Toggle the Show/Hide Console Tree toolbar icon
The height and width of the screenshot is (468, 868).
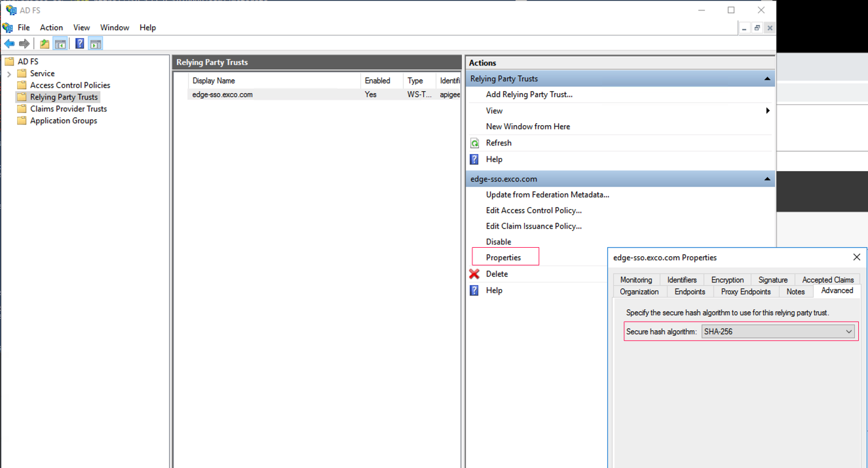tap(60, 44)
